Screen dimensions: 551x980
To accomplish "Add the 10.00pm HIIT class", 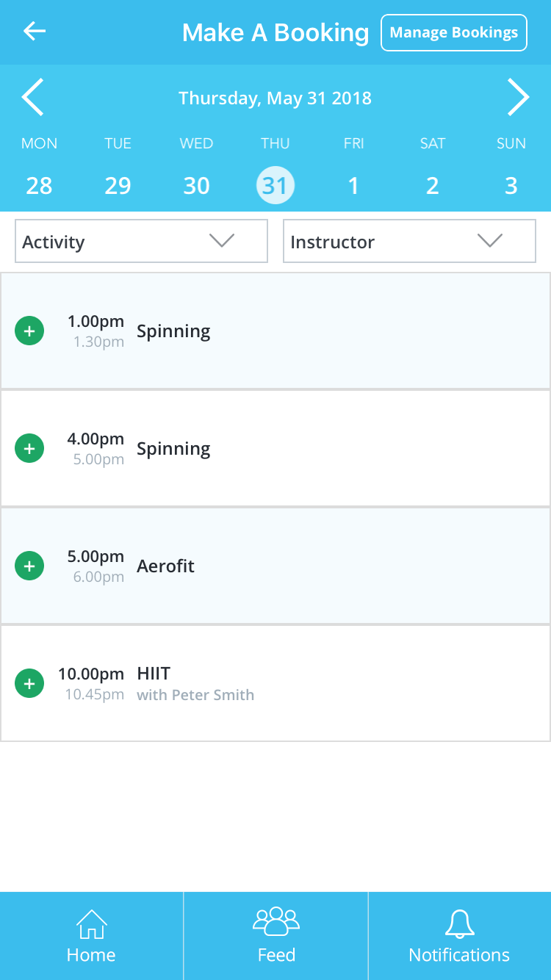I will [29, 683].
